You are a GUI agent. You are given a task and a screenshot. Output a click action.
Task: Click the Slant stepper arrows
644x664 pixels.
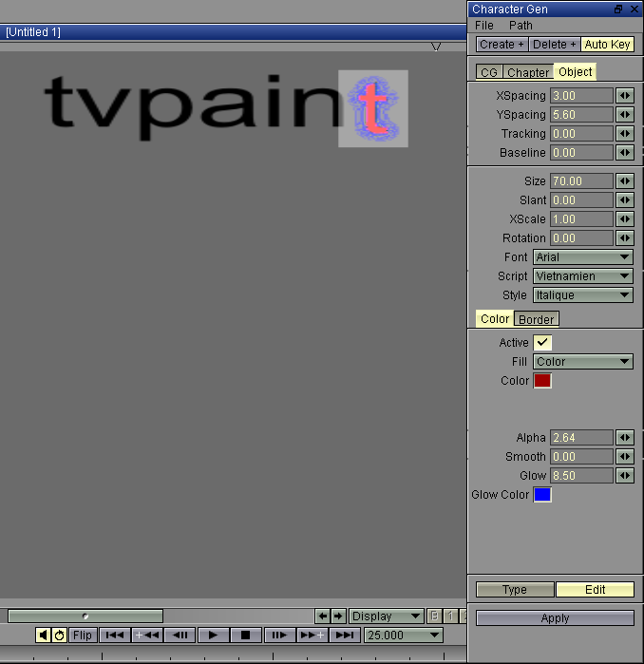coord(625,200)
